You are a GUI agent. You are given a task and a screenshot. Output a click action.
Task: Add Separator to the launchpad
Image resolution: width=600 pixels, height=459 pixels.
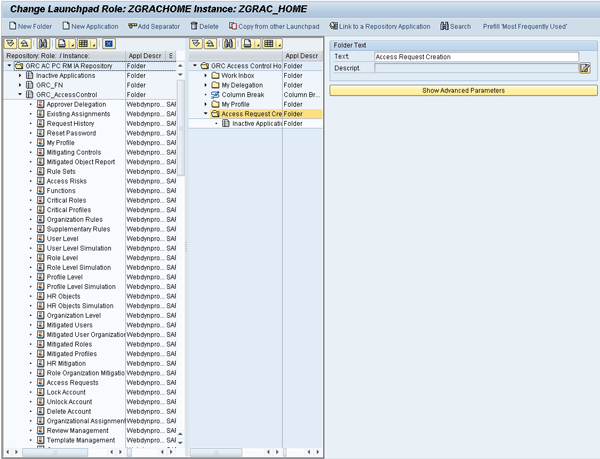[x=153, y=26]
